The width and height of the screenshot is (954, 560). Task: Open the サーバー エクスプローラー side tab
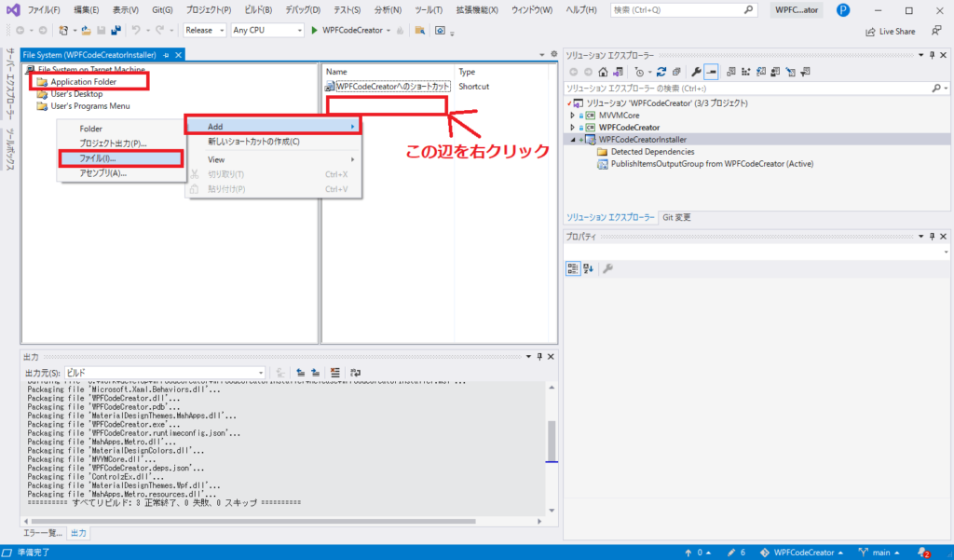click(x=9, y=84)
